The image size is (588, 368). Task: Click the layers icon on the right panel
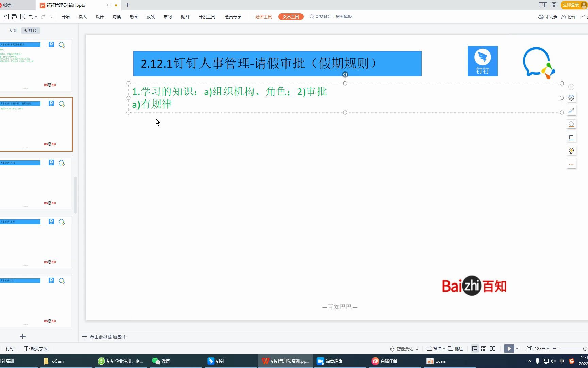pyautogui.click(x=571, y=98)
